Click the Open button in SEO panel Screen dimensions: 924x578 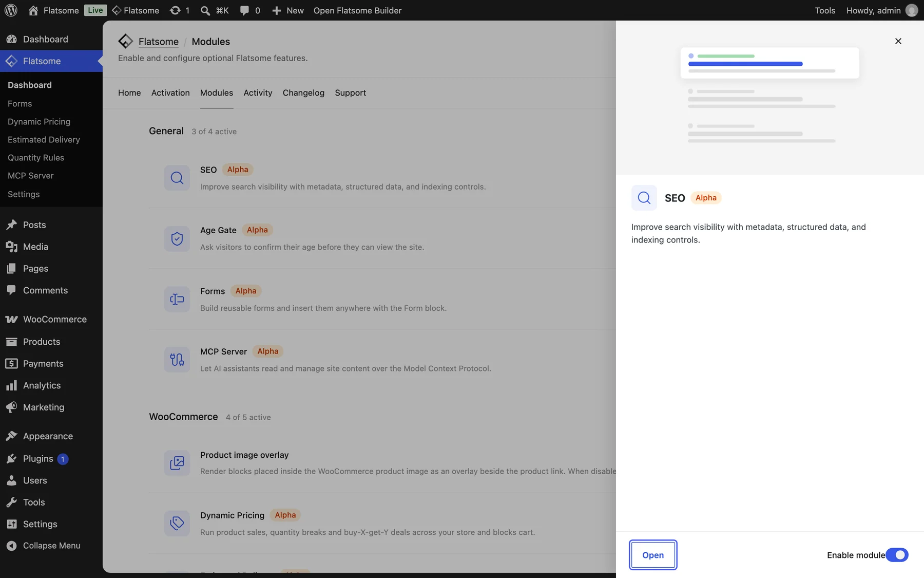tap(653, 555)
